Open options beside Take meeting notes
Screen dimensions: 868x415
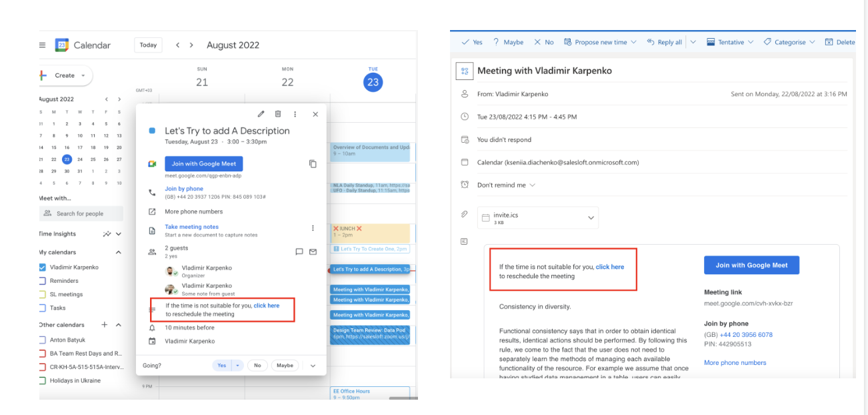click(313, 228)
